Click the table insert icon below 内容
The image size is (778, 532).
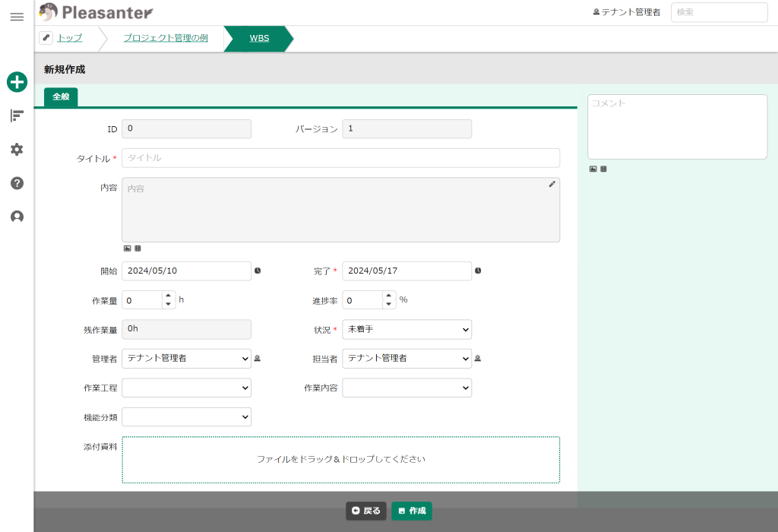point(138,248)
